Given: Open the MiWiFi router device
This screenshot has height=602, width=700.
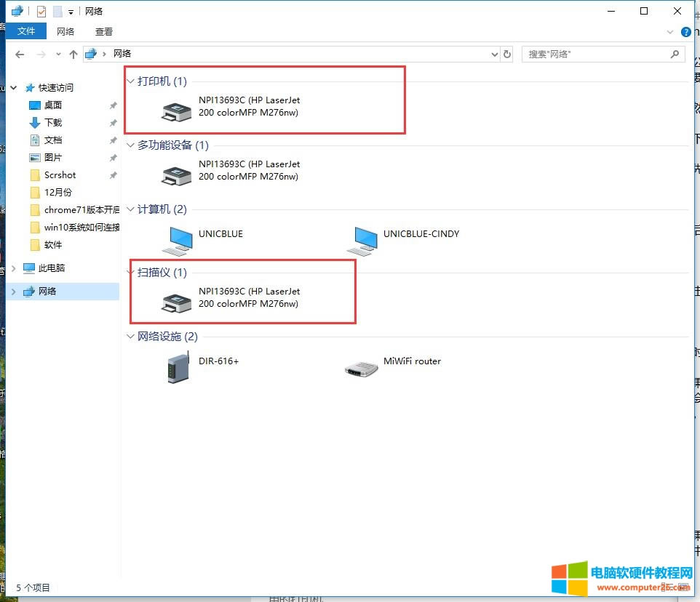Looking at the screenshot, I should [362, 367].
